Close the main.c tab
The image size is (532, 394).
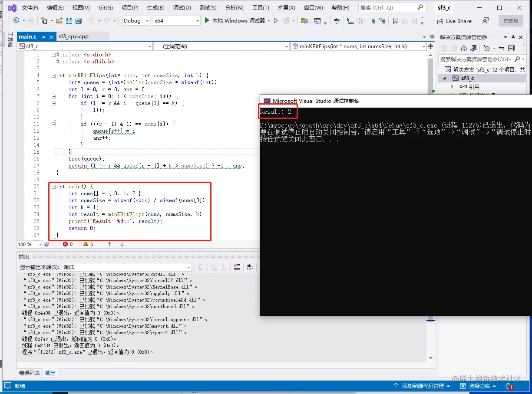tap(51, 37)
